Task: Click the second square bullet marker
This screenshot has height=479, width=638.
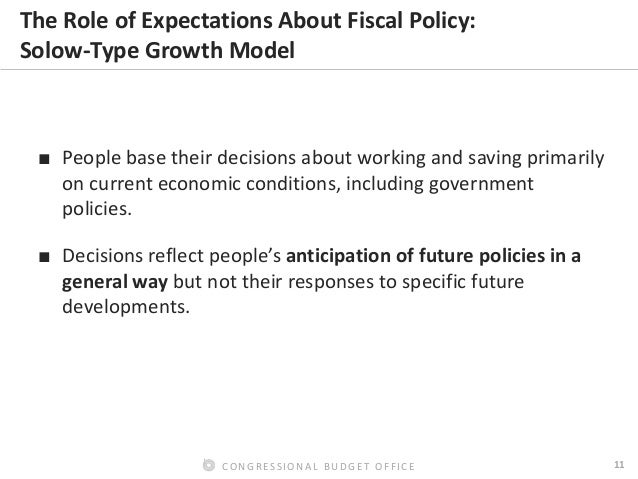Action: pyautogui.click(x=45, y=256)
